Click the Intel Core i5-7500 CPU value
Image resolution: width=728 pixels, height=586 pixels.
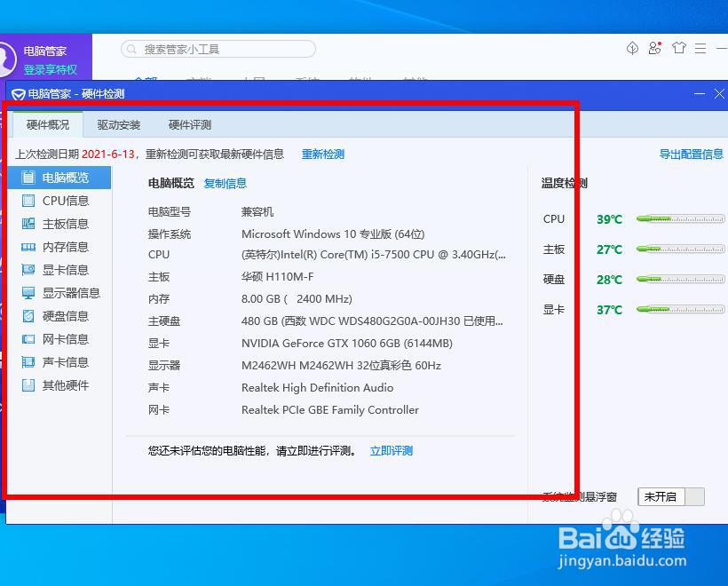coord(374,255)
